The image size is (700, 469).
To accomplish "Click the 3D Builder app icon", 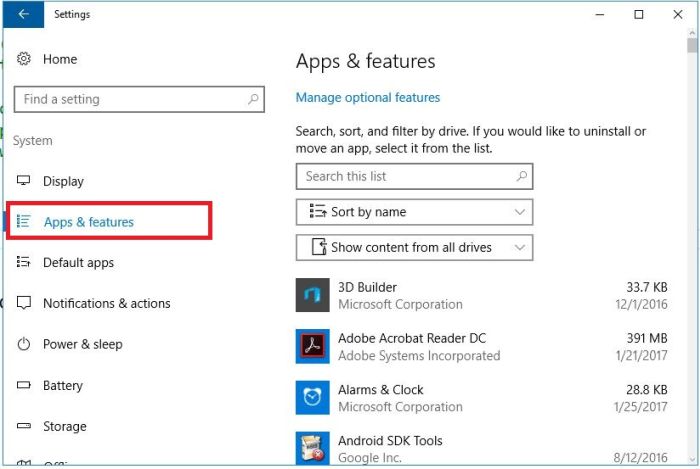I will pyautogui.click(x=313, y=296).
